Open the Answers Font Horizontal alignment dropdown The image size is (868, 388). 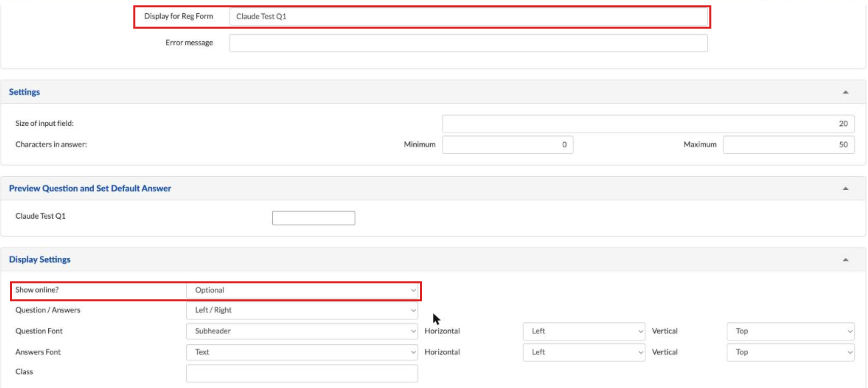point(584,352)
